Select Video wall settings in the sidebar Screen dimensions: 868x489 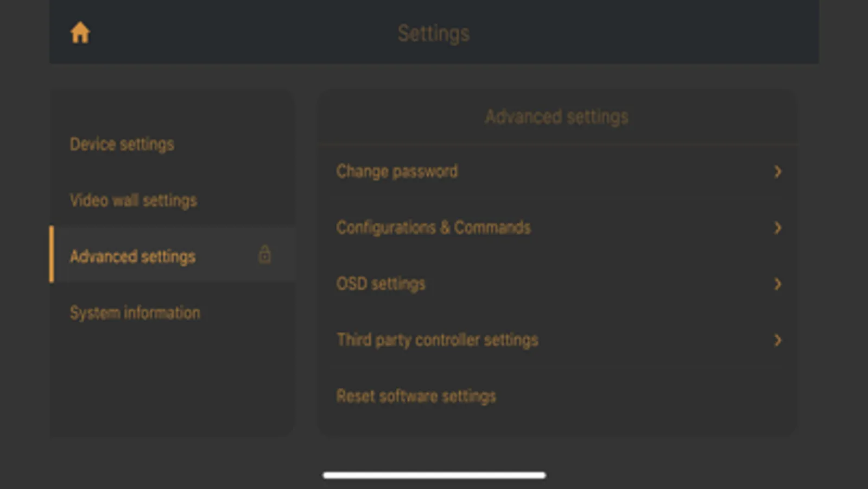coord(134,200)
